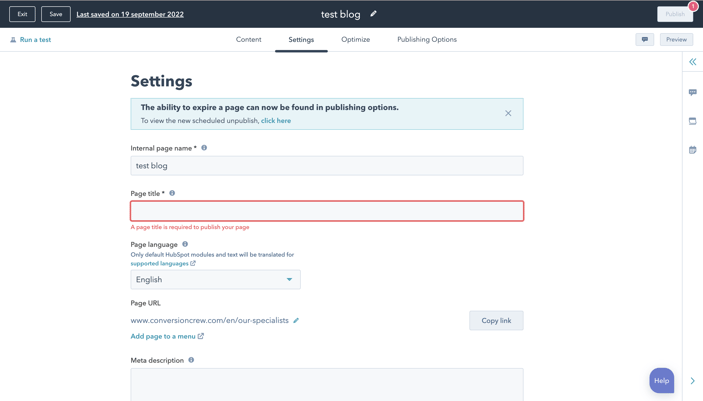Show info tooltip for Page title
The height and width of the screenshot is (401, 703).
pyautogui.click(x=172, y=193)
